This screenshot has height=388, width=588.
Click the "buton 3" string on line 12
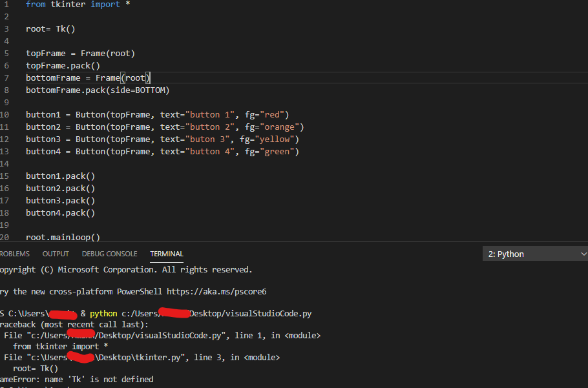207,139
